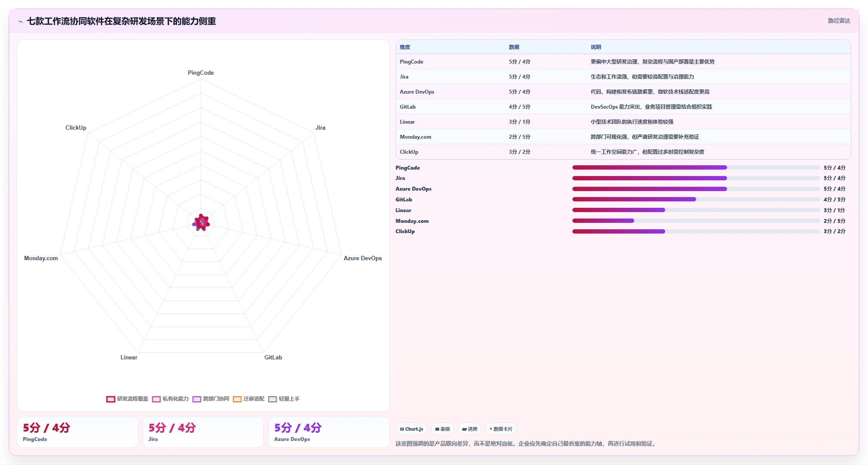Click the small icon before the page title

[x=20, y=21]
